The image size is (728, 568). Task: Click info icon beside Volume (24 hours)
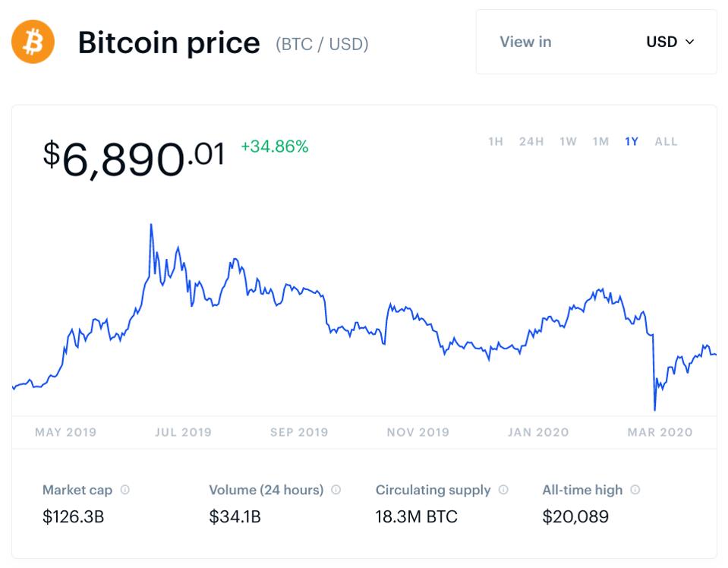336,490
